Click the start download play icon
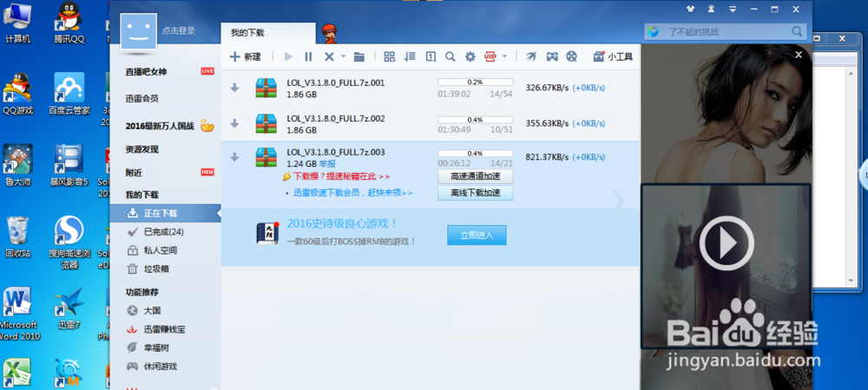The width and height of the screenshot is (868, 390). tap(288, 56)
